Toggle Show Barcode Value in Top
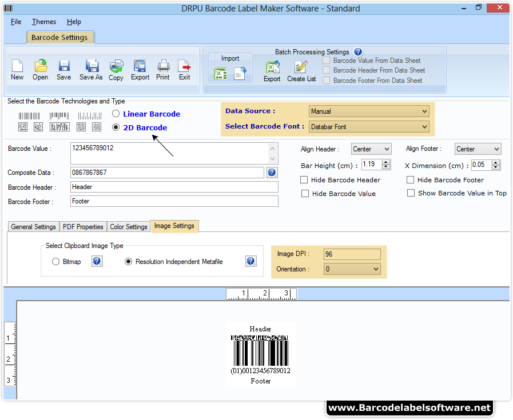This screenshot has height=420, width=513. (x=411, y=193)
